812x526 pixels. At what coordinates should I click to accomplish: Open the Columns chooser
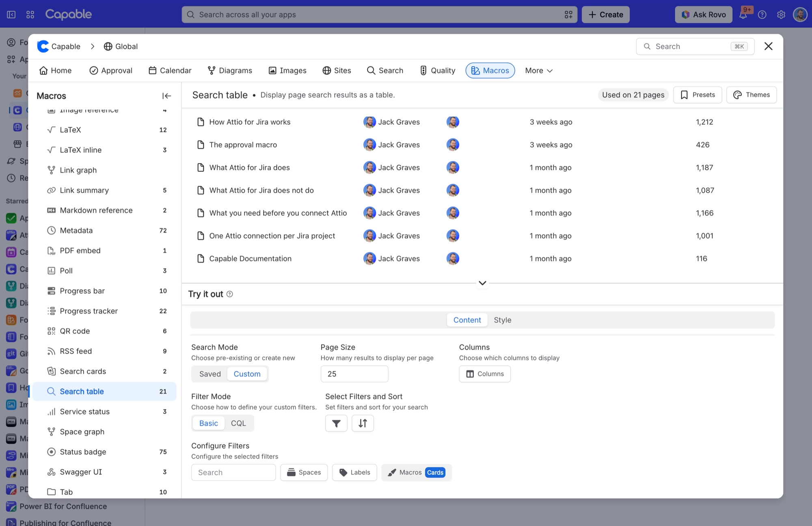coord(485,374)
